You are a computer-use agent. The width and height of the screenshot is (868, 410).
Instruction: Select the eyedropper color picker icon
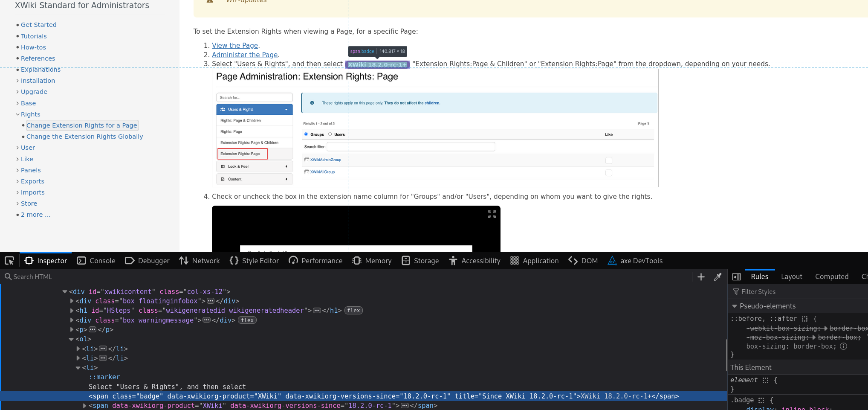pos(718,277)
